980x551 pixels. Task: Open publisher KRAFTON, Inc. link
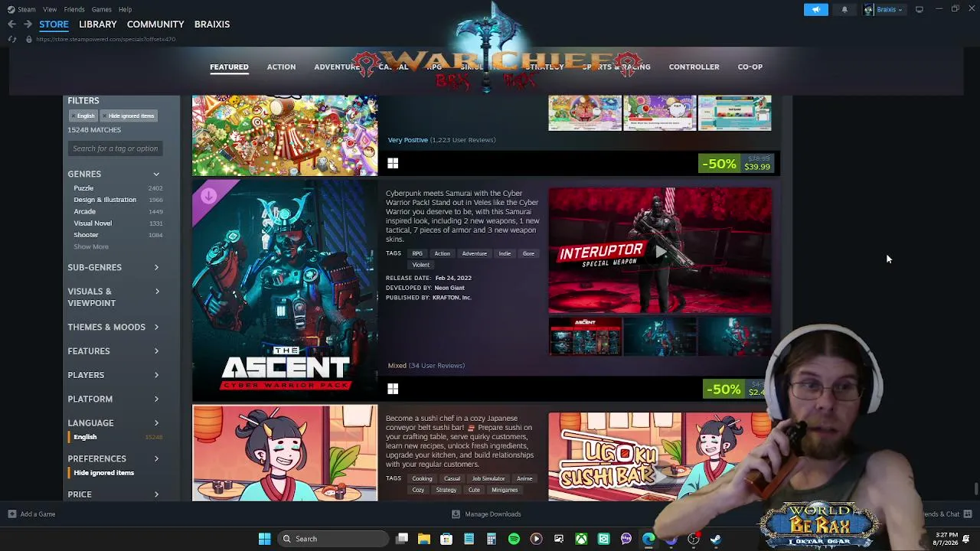click(x=452, y=298)
